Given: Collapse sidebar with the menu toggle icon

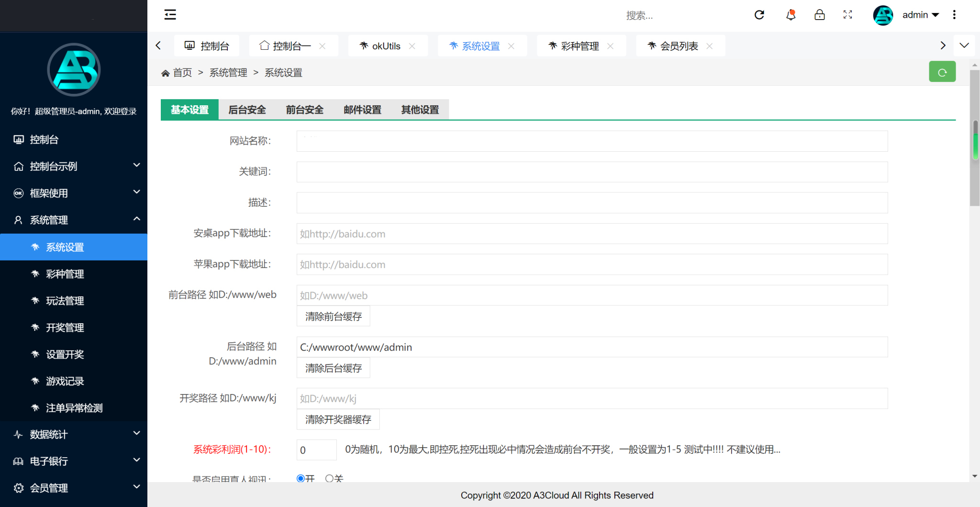Looking at the screenshot, I should click(170, 15).
